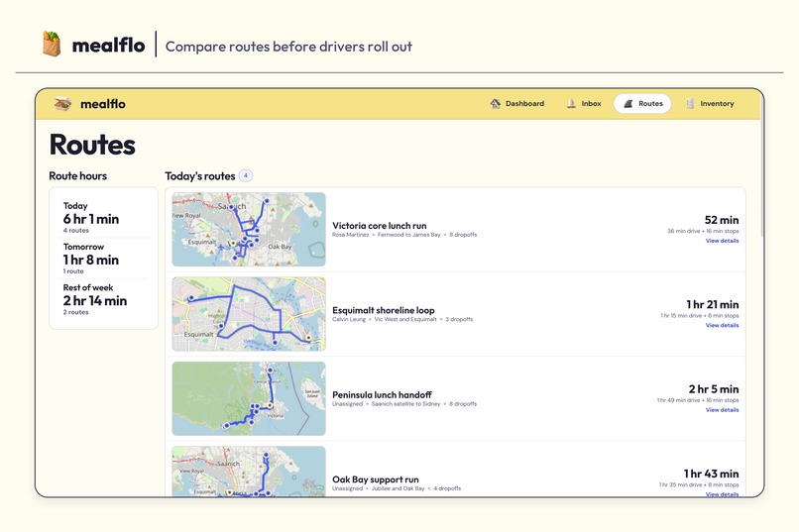Click the Peninsula lunch handoff title
This screenshot has width=799, height=532.
tap(382, 394)
